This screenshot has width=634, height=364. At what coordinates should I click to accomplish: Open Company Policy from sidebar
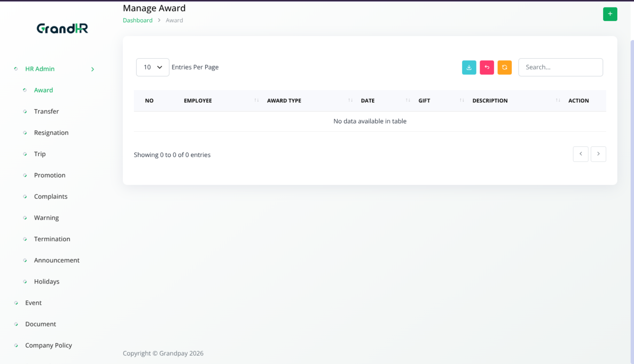coord(48,345)
